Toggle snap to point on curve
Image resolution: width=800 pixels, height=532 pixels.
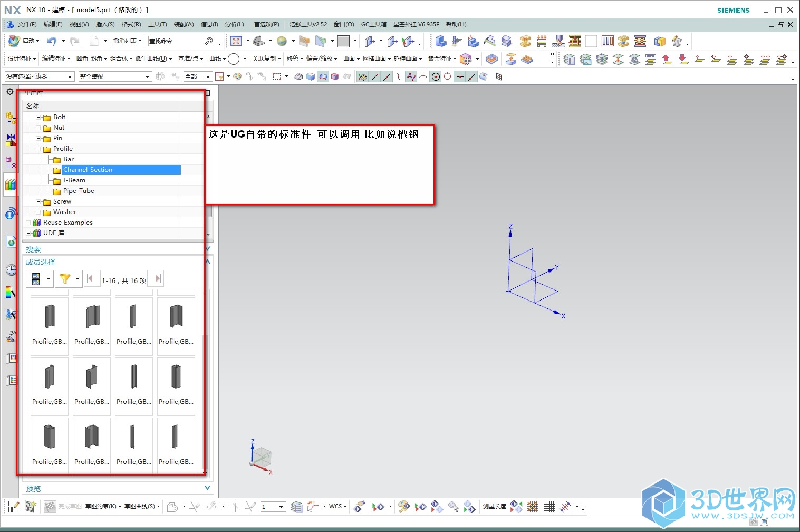point(472,76)
